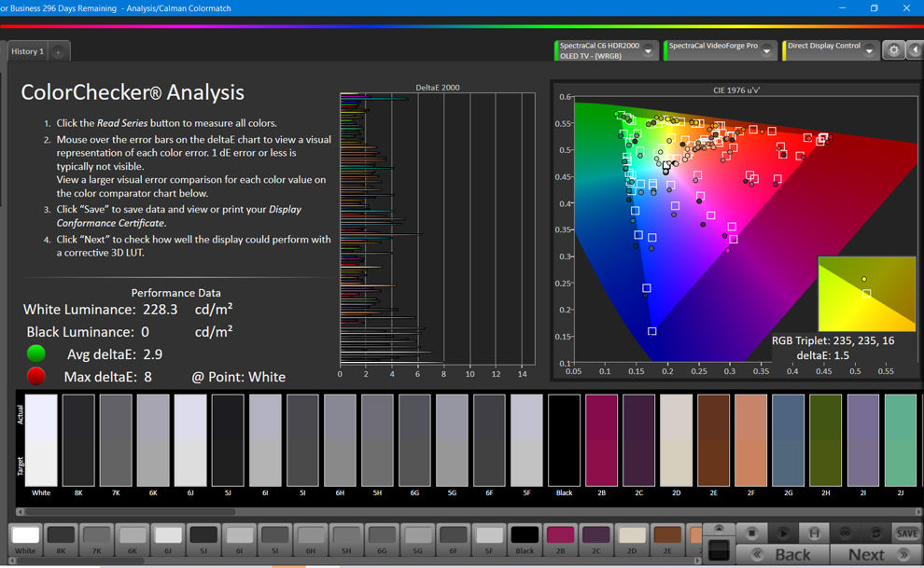Click the Black swatch in the color comparator chart
924x568 pixels.
(565, 440)
